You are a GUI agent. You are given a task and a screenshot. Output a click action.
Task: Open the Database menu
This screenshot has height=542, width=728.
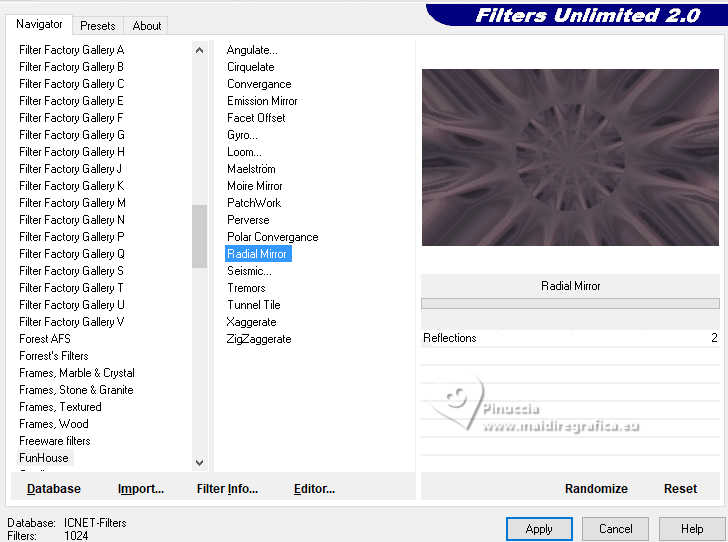[x=54, y=489]
